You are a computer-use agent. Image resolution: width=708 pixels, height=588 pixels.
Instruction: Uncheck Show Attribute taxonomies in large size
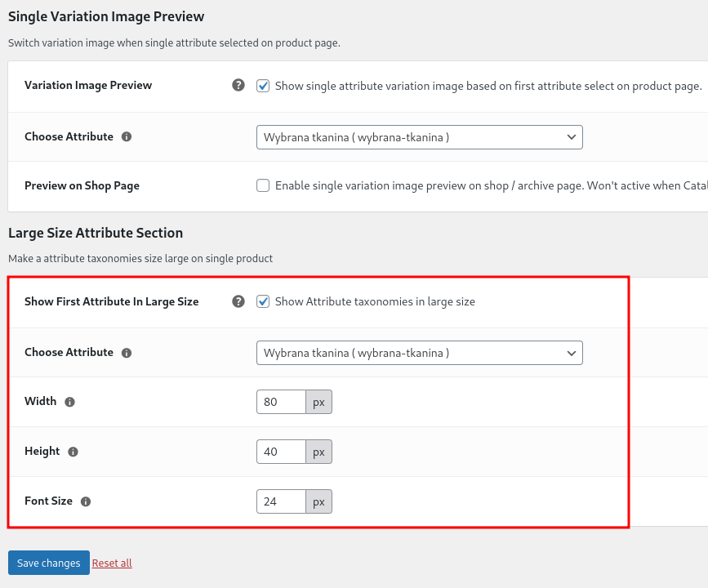click(263, 301)
